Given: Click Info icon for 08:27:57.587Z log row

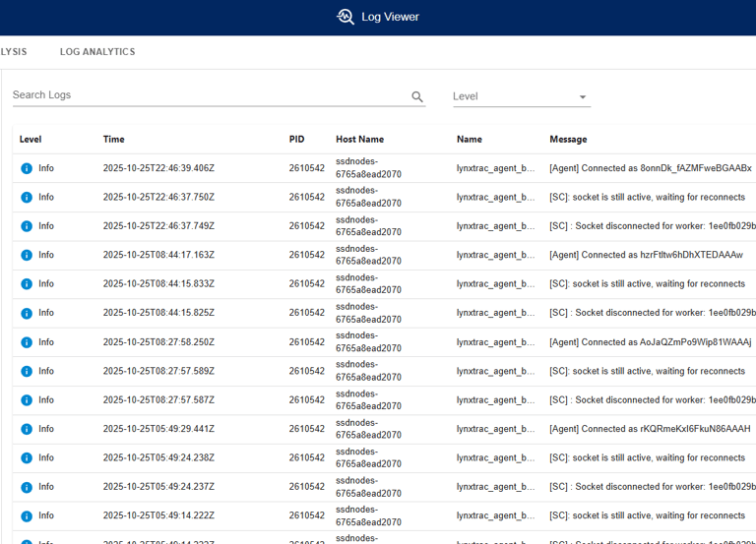Looking at the screenshot, I should point(27,400).
